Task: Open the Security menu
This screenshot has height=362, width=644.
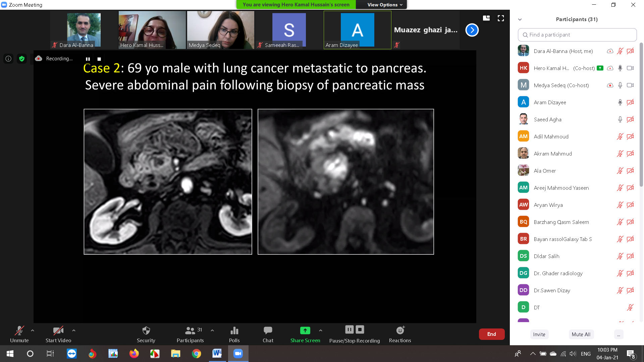Action: [x=146, y=334]
